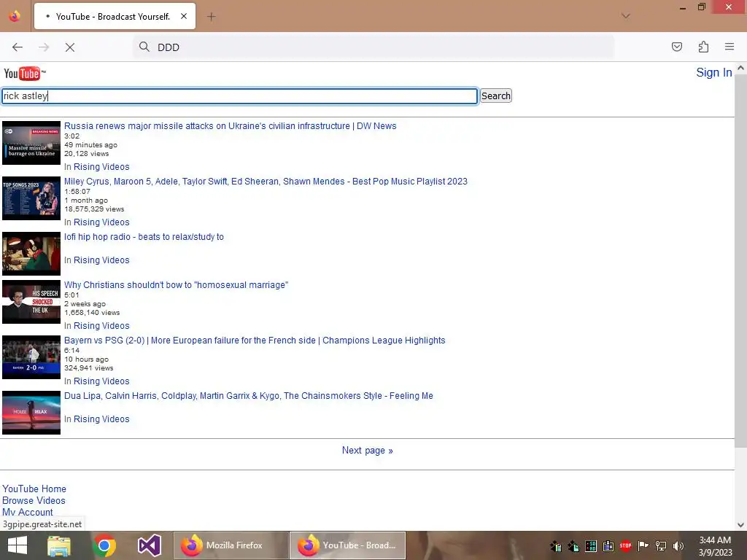Click the scrollbar down arrow

click(x=740, y=525)
